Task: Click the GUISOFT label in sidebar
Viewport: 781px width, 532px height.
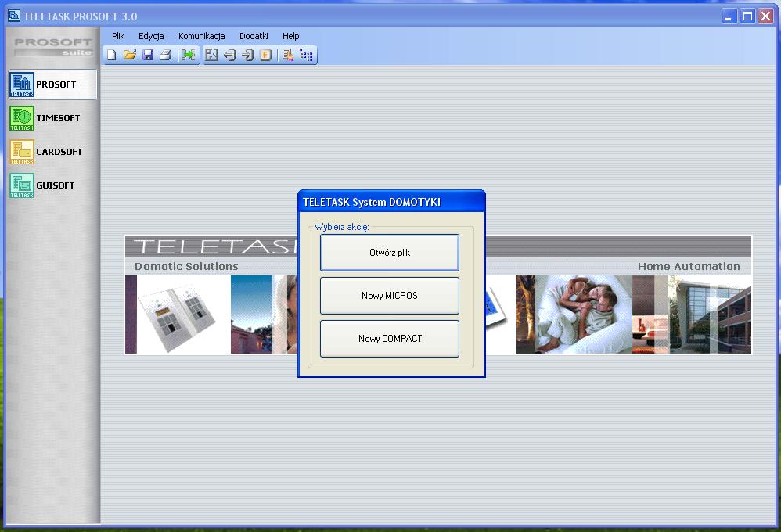Action: (56, 185)
